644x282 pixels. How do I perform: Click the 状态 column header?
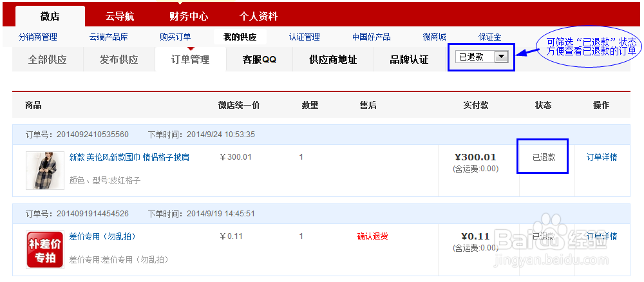(544, 106)
